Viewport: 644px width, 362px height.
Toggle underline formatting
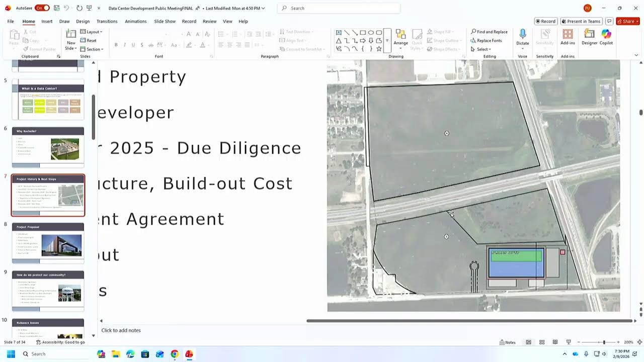tap(133, 45)
